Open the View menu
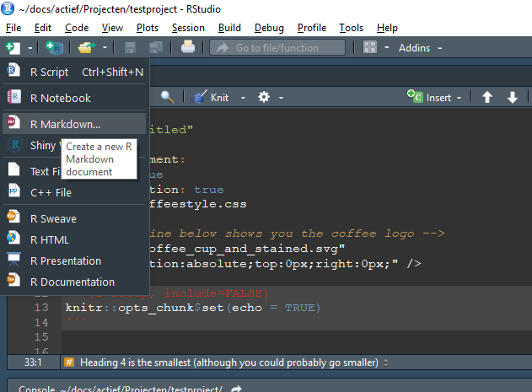The height and width of the screenshot is (392, 532). [x=112, y=28]
